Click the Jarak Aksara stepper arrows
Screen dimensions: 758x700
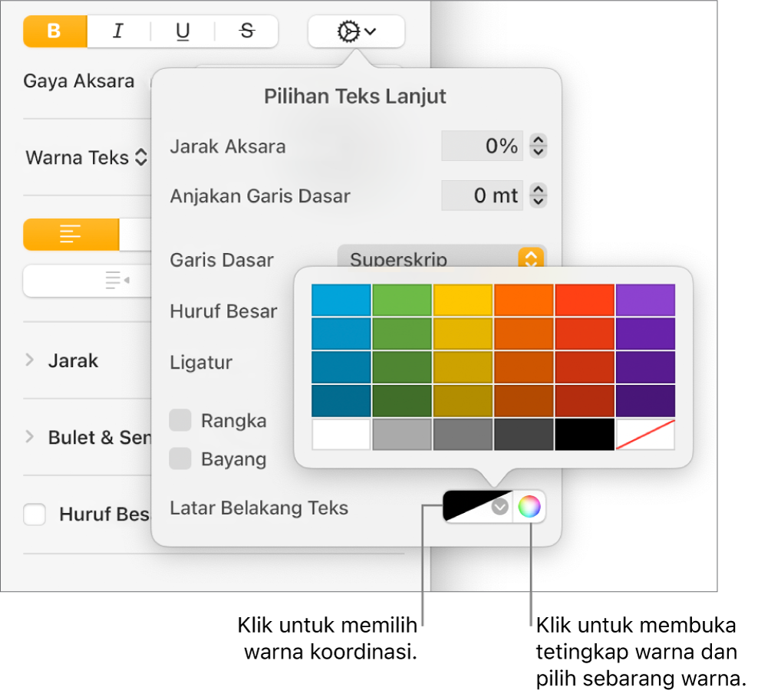click(538, 146)
